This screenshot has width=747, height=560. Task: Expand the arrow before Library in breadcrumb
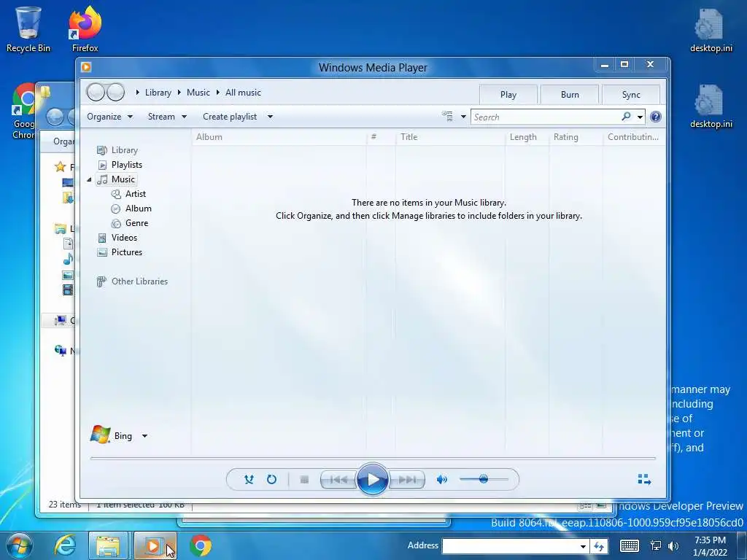[x=137, y=93]
